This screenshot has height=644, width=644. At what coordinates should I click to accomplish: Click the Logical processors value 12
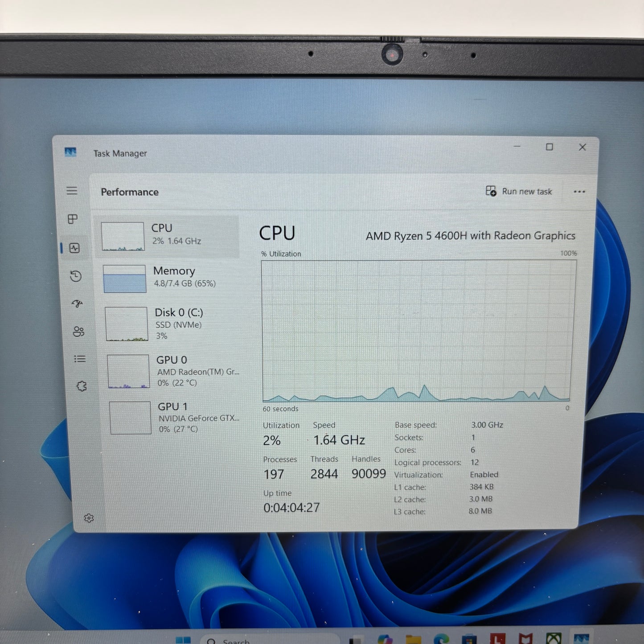[475, 463]
